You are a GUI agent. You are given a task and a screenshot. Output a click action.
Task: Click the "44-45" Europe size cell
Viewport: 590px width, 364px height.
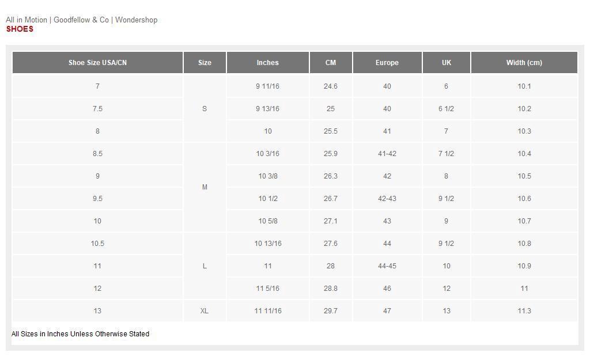[x=387, y=266]
